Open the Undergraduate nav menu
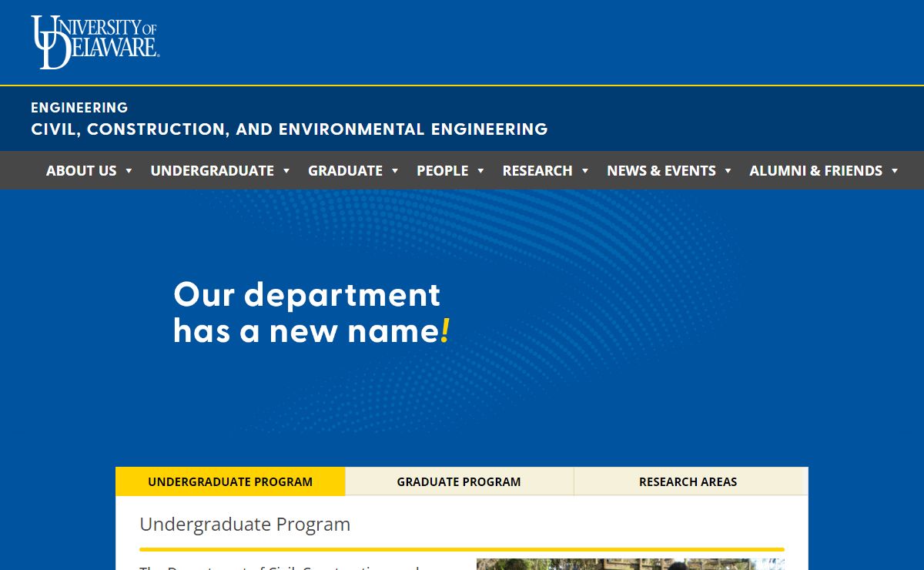Viewport: 924px width, 570px height. pyautogui.click(x=213, y=171)
